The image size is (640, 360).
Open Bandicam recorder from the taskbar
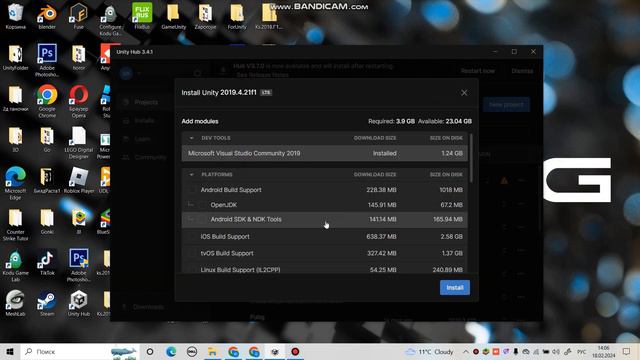(x=295, y=351)
